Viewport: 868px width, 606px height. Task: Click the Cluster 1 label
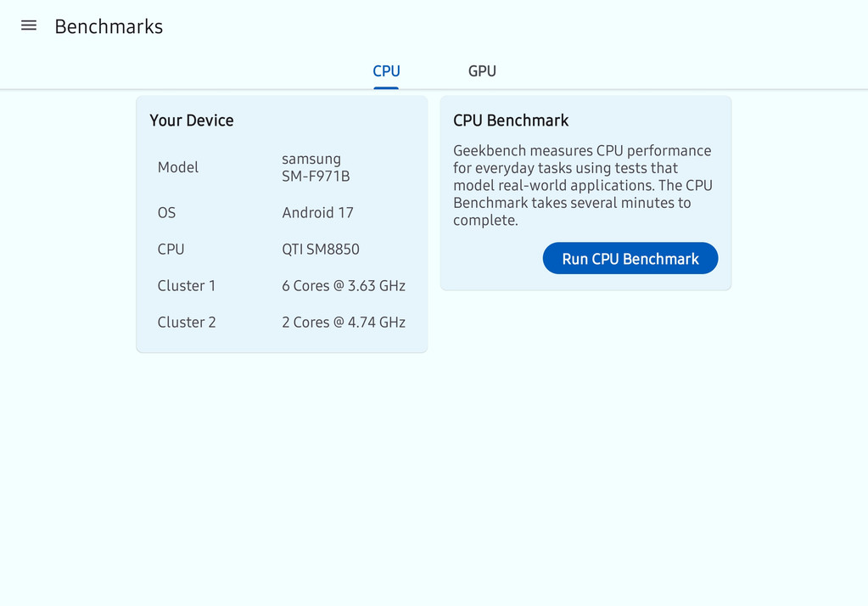(x=187, y=286)
